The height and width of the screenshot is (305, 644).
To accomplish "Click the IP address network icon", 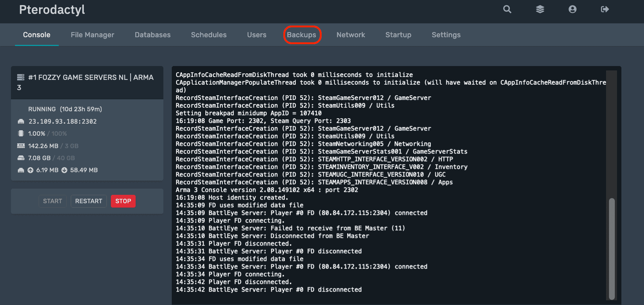I will click(x=21, y=121).
